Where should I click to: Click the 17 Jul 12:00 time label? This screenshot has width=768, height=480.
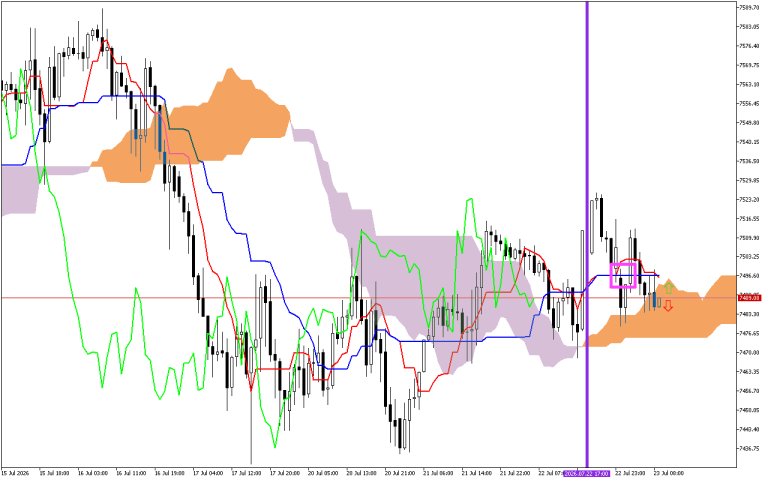[x=246, y=474]
